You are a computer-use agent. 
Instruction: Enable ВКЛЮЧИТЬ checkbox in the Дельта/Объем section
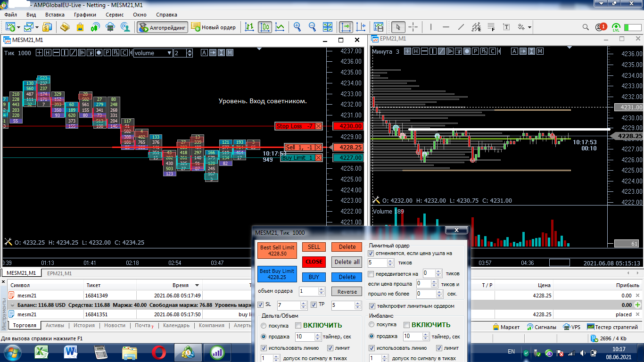[x=298, y=325]
